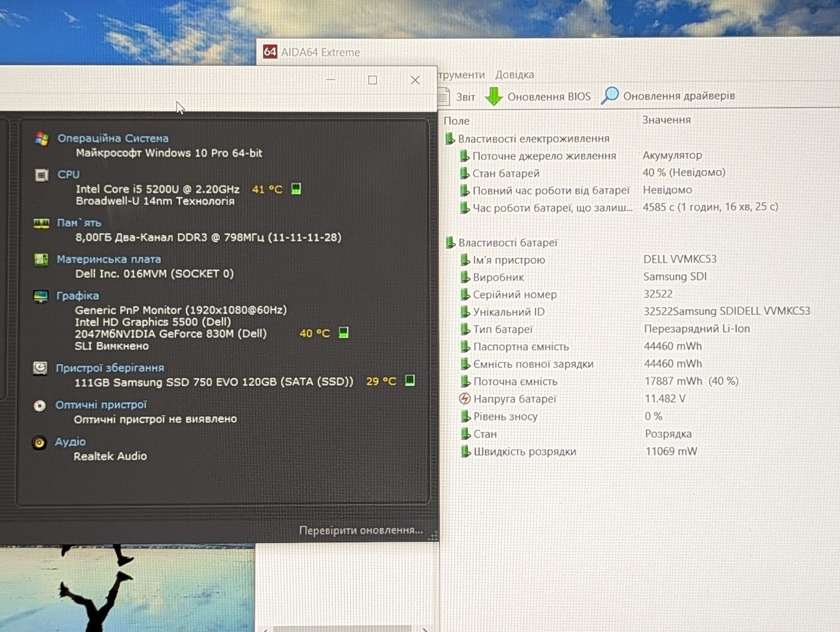
Task: Select the Швидкість розрядки row label
Action: pos(525,452)
